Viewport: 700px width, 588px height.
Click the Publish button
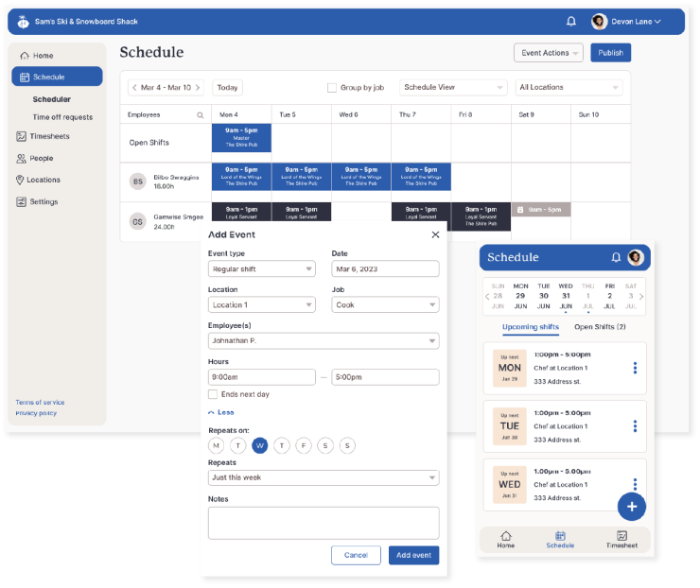coord(610,53)
